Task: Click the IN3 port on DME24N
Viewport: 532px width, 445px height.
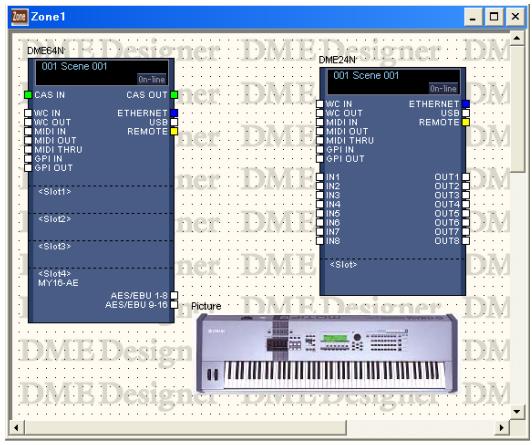Action: coord(320,195)
